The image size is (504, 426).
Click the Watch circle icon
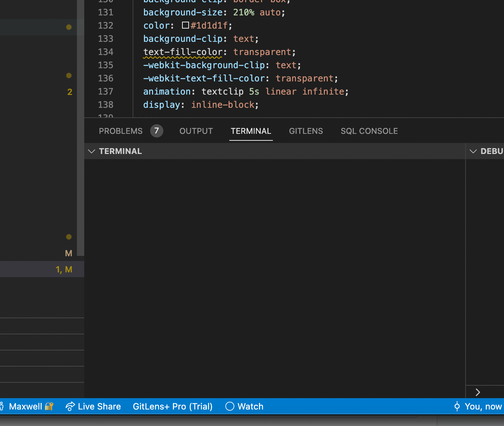click(x=230, y=406)
